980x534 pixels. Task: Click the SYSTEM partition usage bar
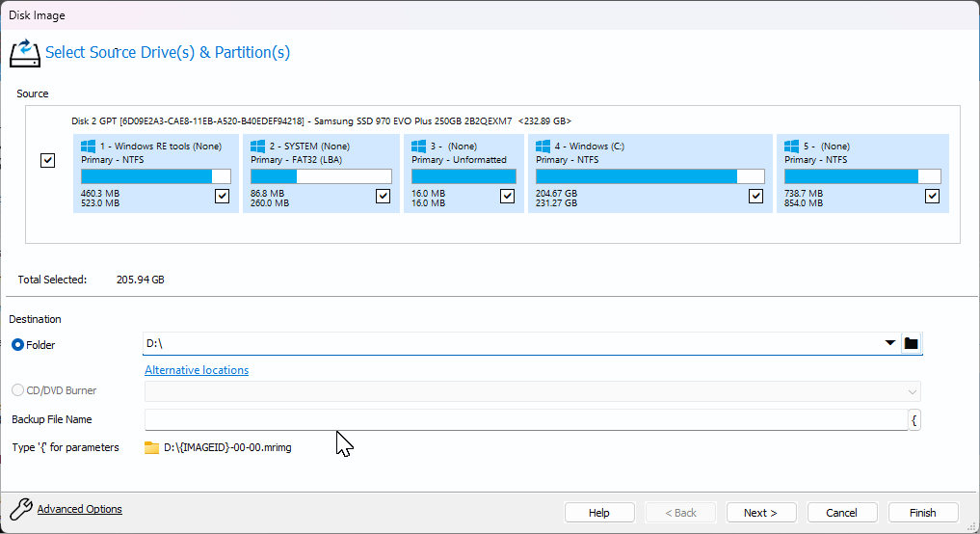pos(321,176)
